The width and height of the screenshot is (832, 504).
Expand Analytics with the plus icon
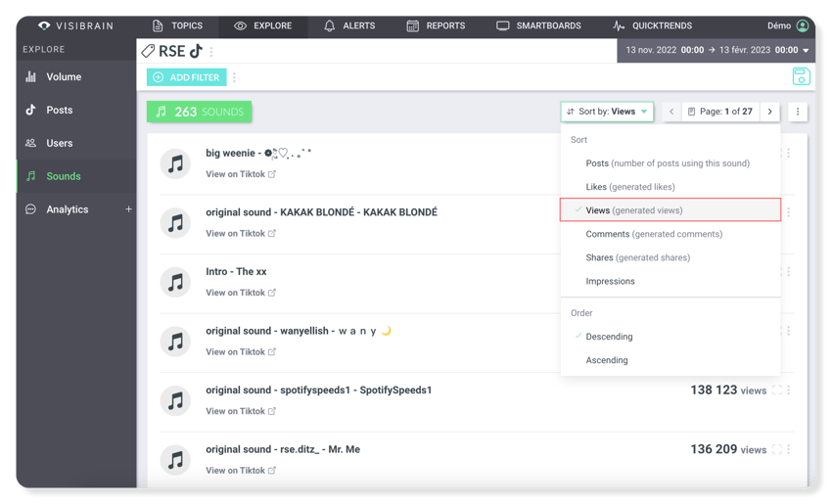tap(128, 209)
